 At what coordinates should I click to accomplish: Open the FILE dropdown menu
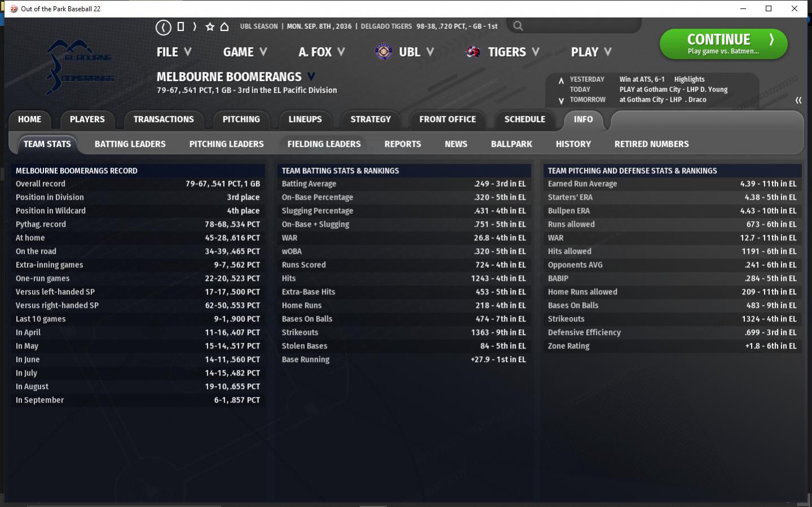(x=174, y=52)
